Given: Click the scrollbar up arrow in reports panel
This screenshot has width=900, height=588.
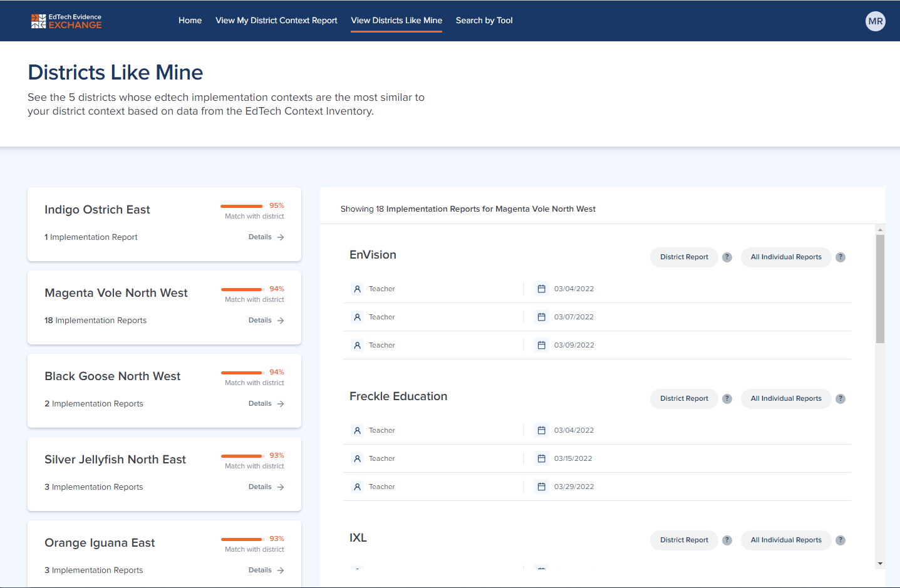Looking at the screenshot, I should [x=880, y=230].
